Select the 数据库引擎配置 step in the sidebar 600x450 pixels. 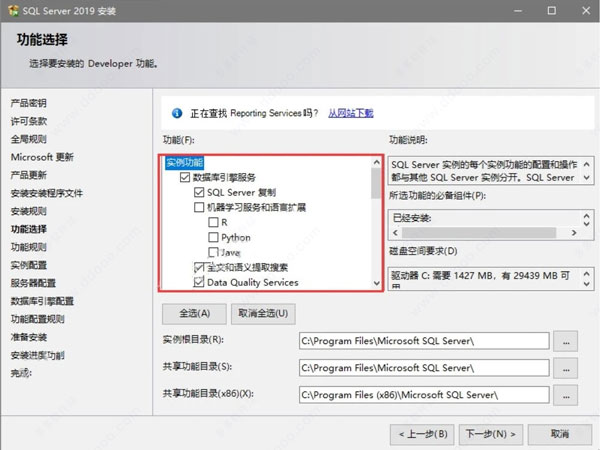click(42, 301)
